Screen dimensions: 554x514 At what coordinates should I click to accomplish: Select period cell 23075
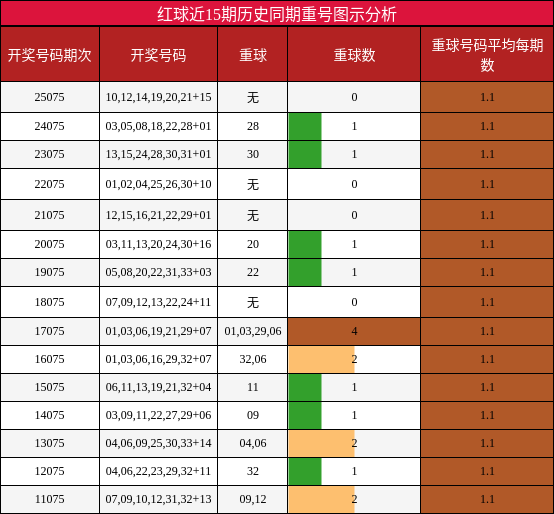point(49,154)
